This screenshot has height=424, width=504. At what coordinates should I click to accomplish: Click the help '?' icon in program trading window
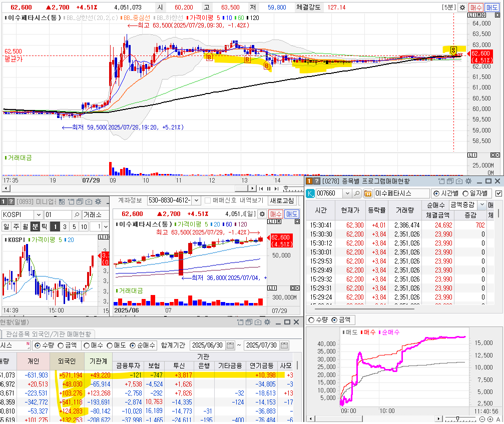(317, 181)
